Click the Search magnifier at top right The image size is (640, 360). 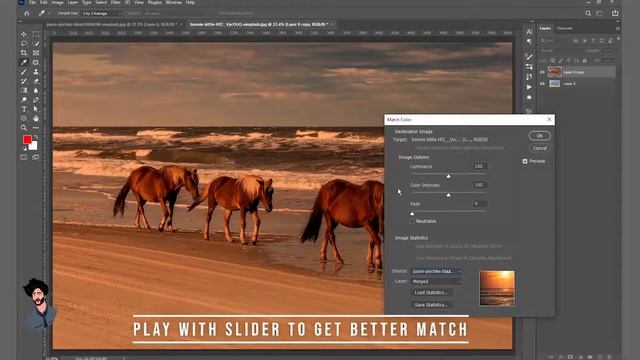(588, 13)
